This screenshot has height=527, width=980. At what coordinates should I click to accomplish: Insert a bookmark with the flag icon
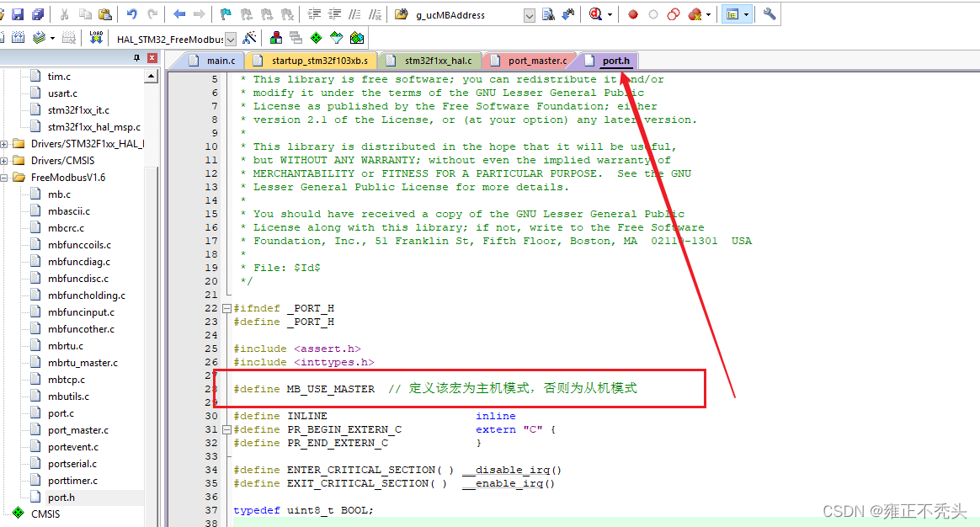(x=226, y=14)
